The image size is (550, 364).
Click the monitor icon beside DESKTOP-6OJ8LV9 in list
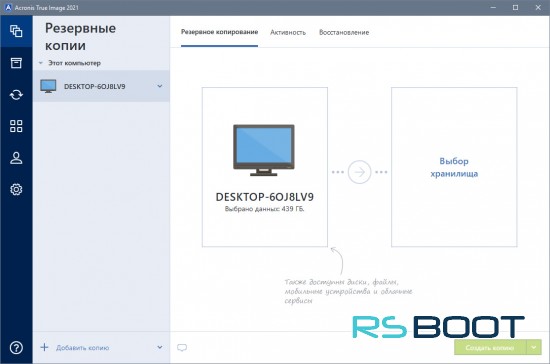point(48,86)
